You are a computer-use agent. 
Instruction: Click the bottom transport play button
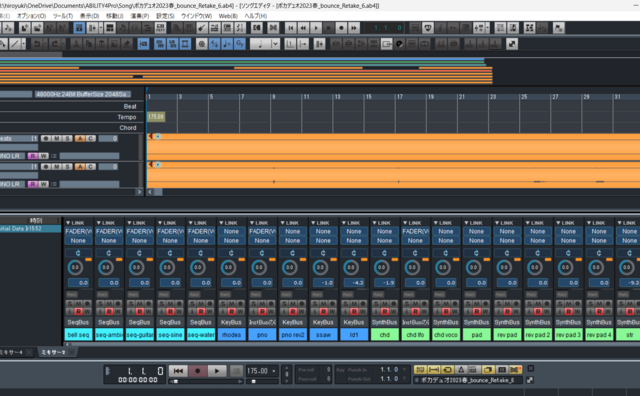click(x=217, y=371)
